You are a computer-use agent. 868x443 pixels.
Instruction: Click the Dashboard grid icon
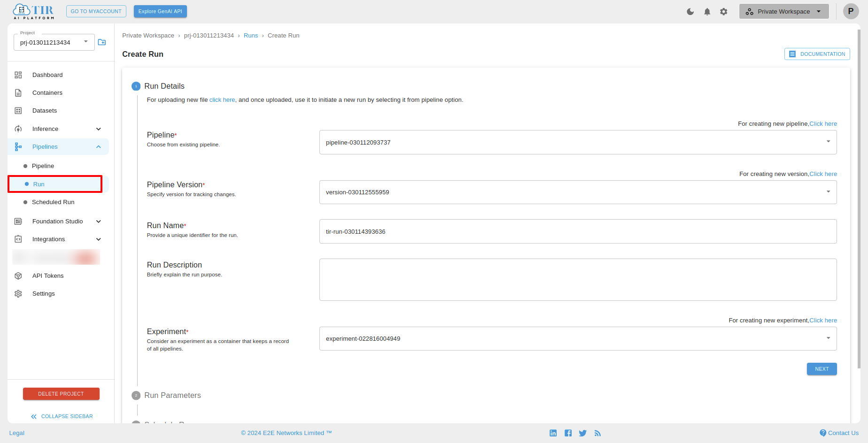pos(18,75)
